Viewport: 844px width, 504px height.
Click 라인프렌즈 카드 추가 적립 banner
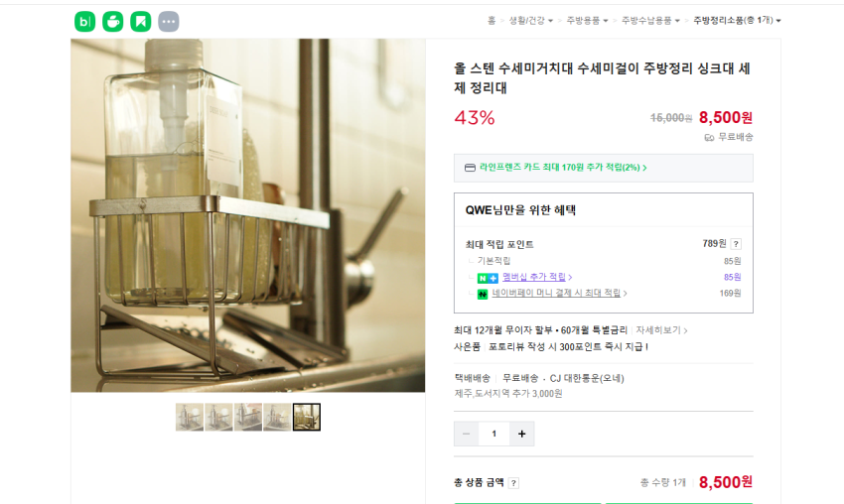[x=604, y=168]
